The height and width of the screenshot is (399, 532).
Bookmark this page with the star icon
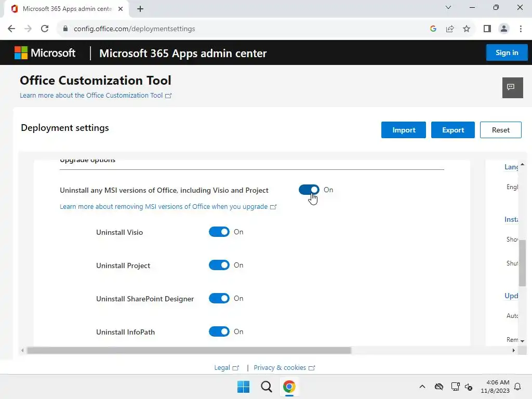[467, 29]
